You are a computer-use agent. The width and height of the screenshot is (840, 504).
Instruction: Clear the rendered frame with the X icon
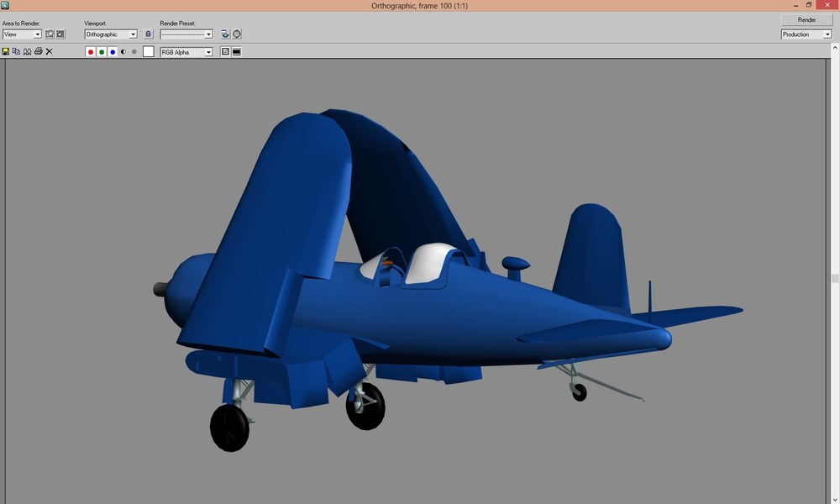pyautogui.click(x=50, y=51)
